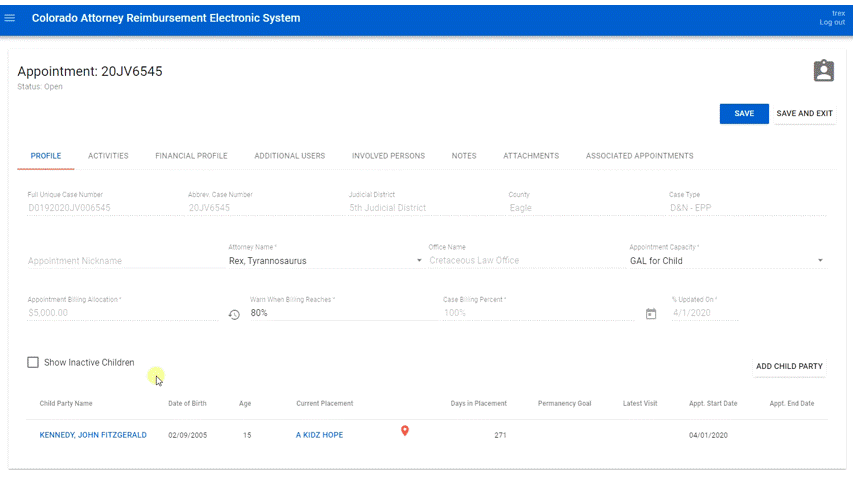Click the % Updated On date field
Image resolution: width=853 pixels, height=480 pixels.
[705, 313]
